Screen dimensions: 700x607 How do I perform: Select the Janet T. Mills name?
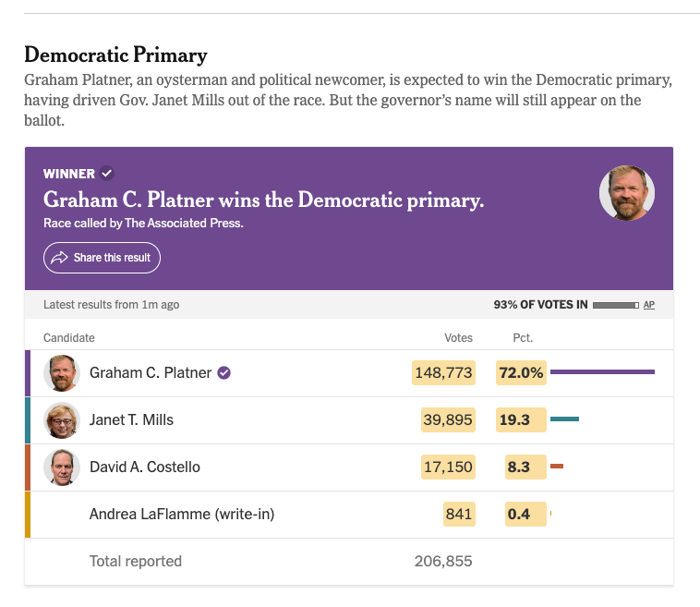tap(132, 419)
